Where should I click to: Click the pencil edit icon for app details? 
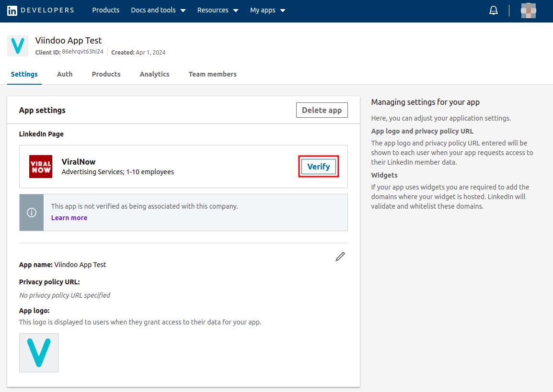340,257
